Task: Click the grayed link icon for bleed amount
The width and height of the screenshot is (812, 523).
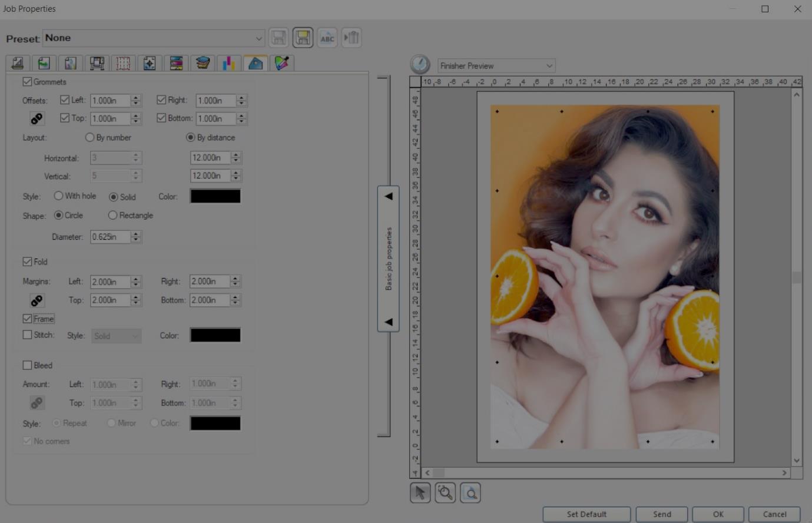Action: [x=37, y=403]
